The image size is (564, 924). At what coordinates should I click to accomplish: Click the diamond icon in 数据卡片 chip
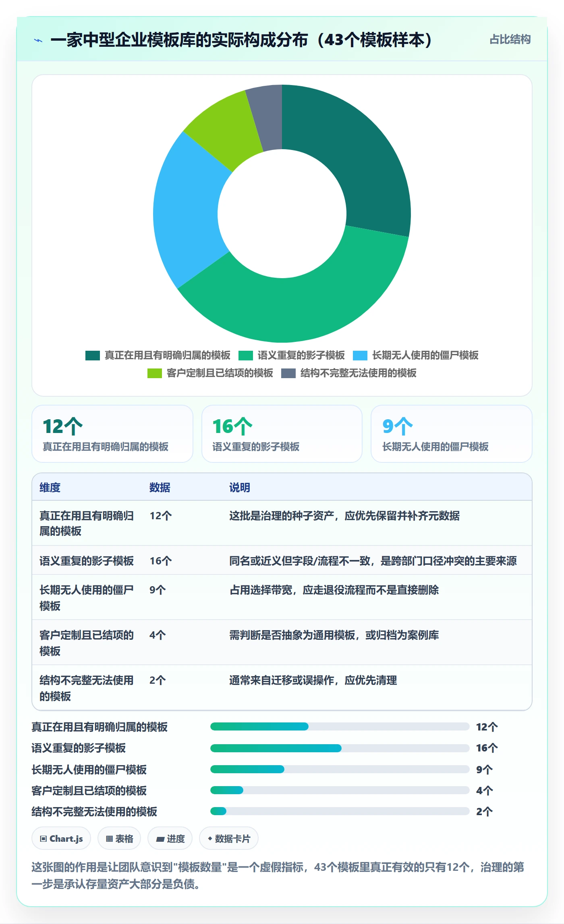[210, 839]
